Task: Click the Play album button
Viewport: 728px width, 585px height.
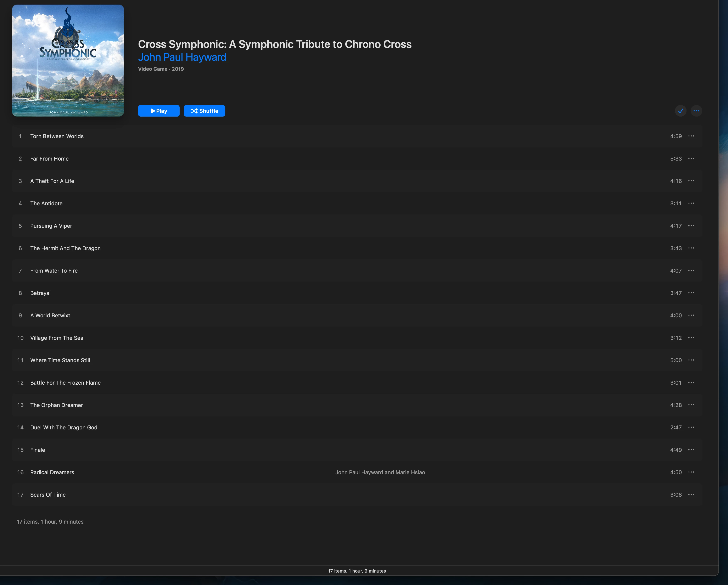Action: pyautogui.click(x=159, y=111)
